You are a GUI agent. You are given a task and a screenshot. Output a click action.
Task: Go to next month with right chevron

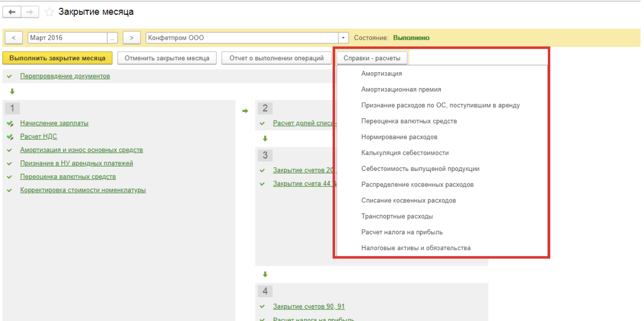(132, 38)
